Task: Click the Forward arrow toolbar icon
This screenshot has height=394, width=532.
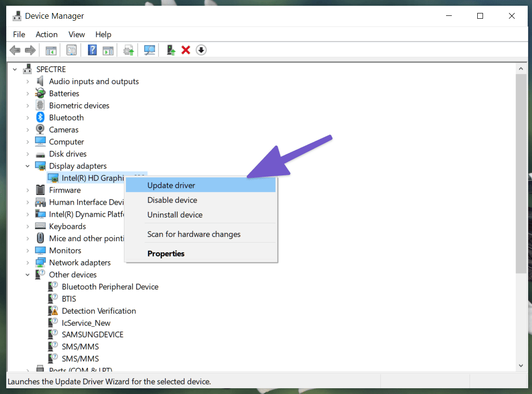Action: click(30, 50)
